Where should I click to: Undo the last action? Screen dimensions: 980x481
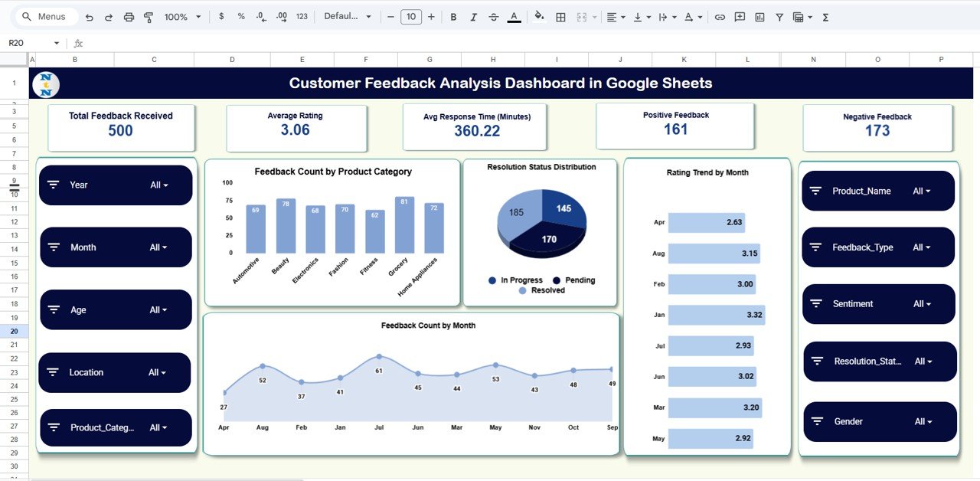coord(89,15)
